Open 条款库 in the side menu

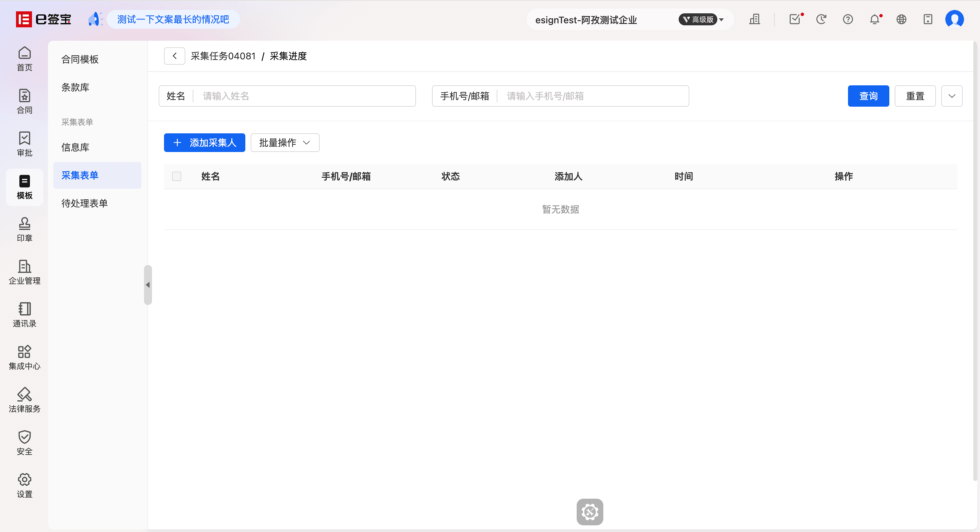click(x=75, y=88)
